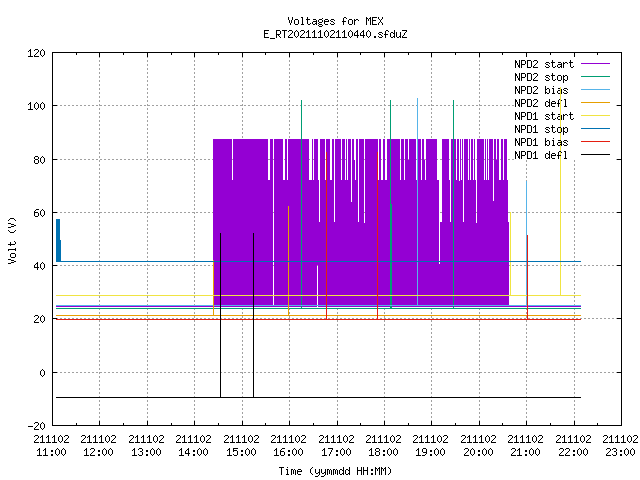The height and width of the screenshot is (480, 640).
Task: Click the blue NPD1 stop block near 11:00
Action: click(x=58, y=240)
